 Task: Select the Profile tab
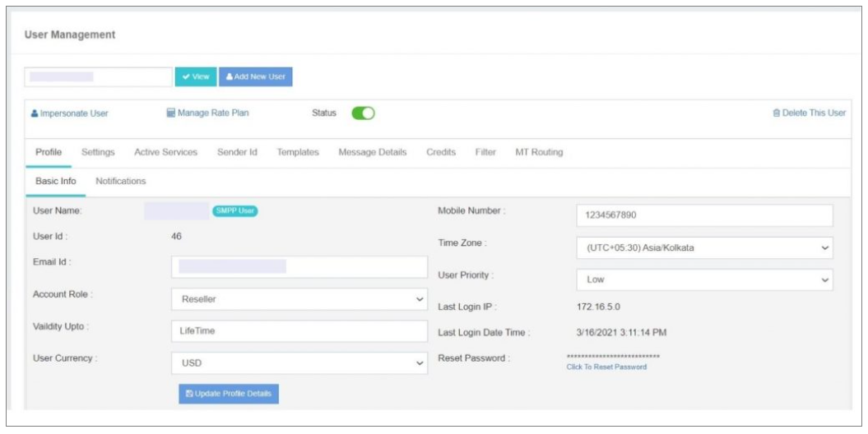point(49,152)
